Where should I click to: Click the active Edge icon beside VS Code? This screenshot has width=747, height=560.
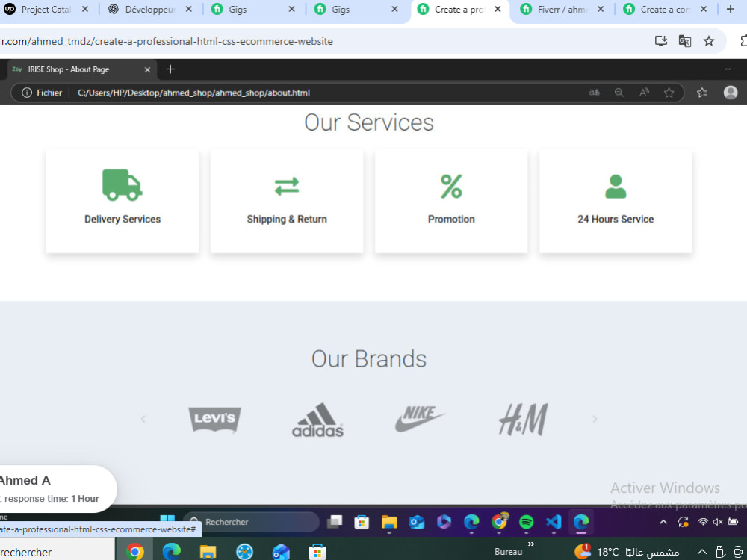581,522
